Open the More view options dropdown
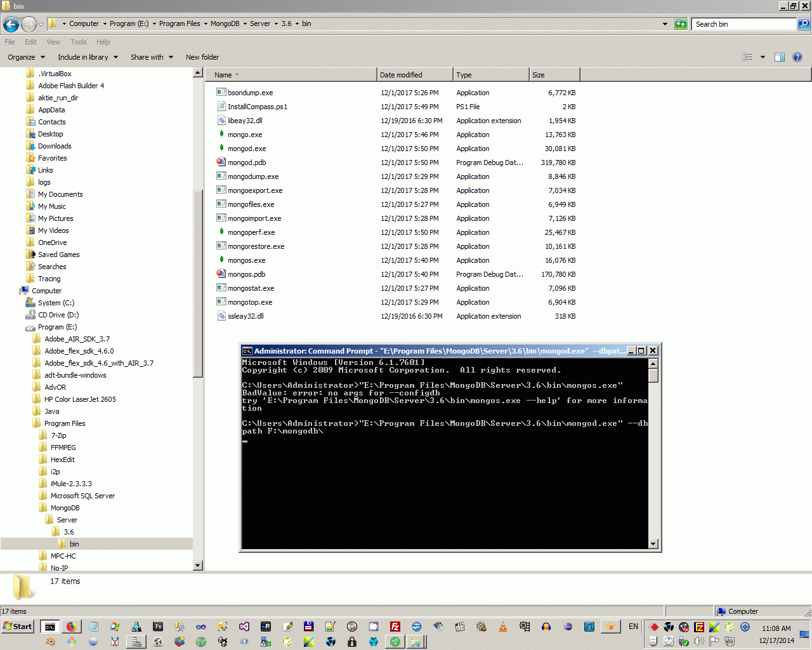The image size is (812, 650). pyautogui.click(x=763, y=57)
